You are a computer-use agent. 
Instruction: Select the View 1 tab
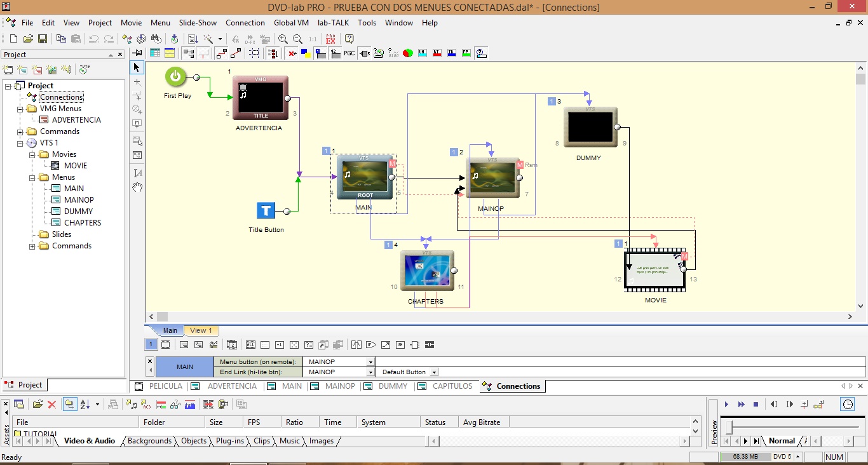click(201, 330)
